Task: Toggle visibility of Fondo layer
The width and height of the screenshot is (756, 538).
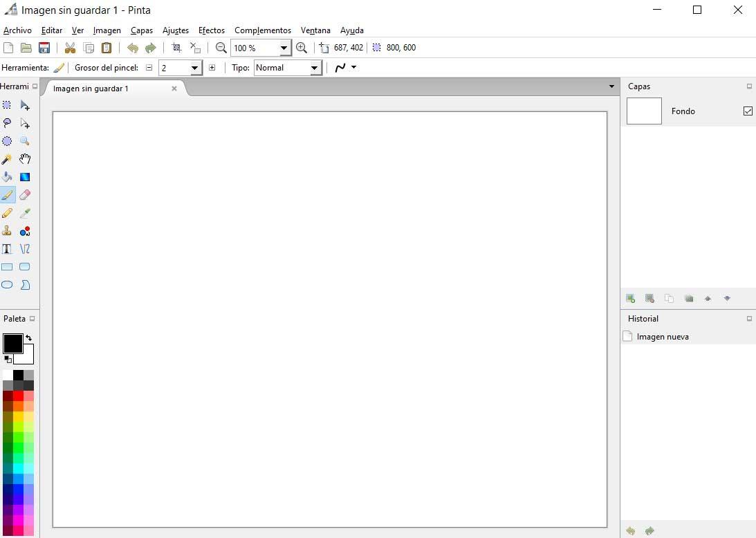Action: (748, 111)
